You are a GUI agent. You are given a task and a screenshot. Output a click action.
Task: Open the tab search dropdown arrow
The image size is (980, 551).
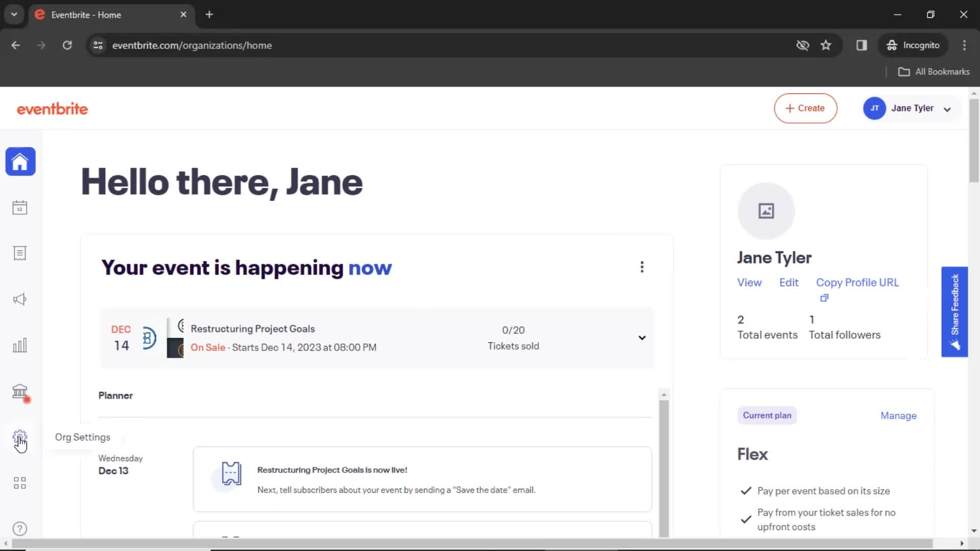point(14,14)
